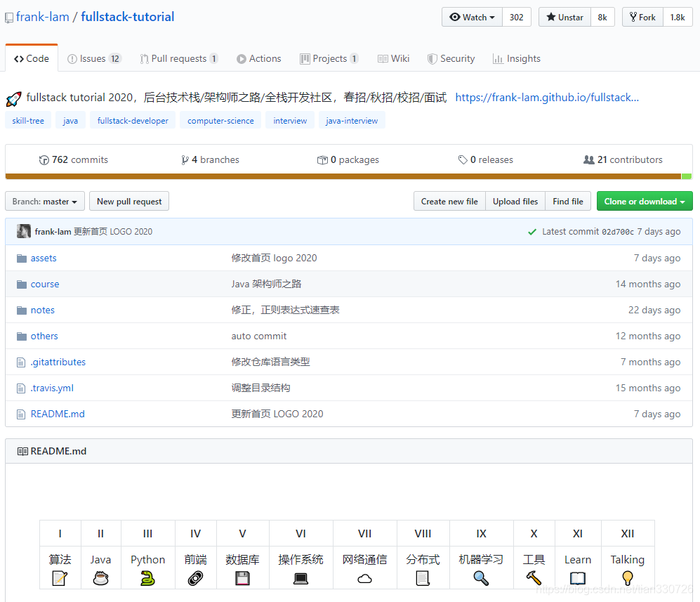The image size is (700, 602).
Task: View the Insights tab
Action: coord(517,58)
